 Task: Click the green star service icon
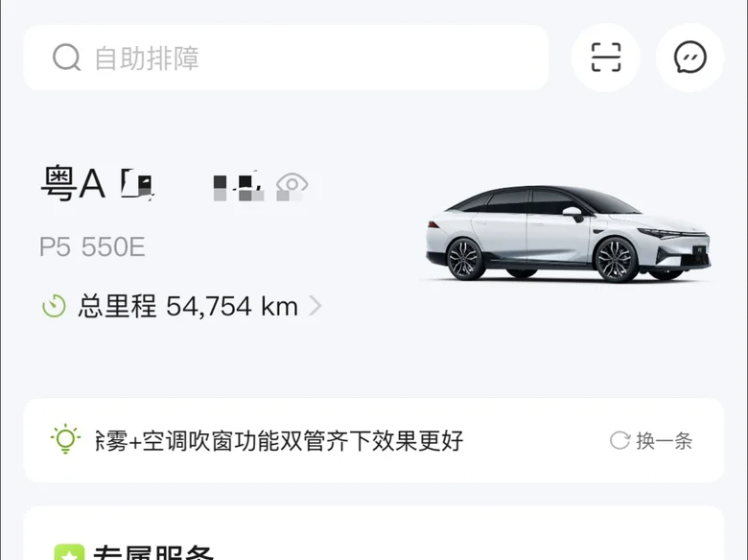70,552
